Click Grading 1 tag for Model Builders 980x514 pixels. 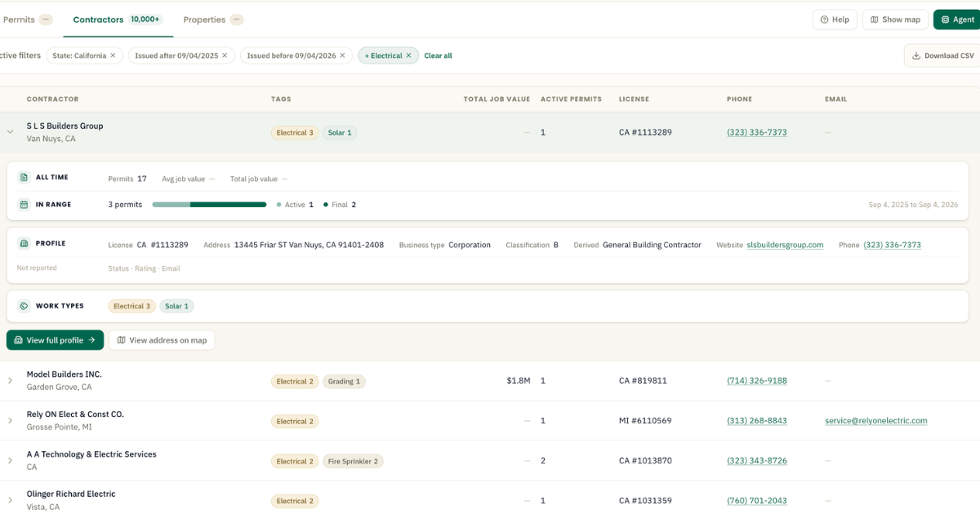pyautogui.click(x=344, y=381)
